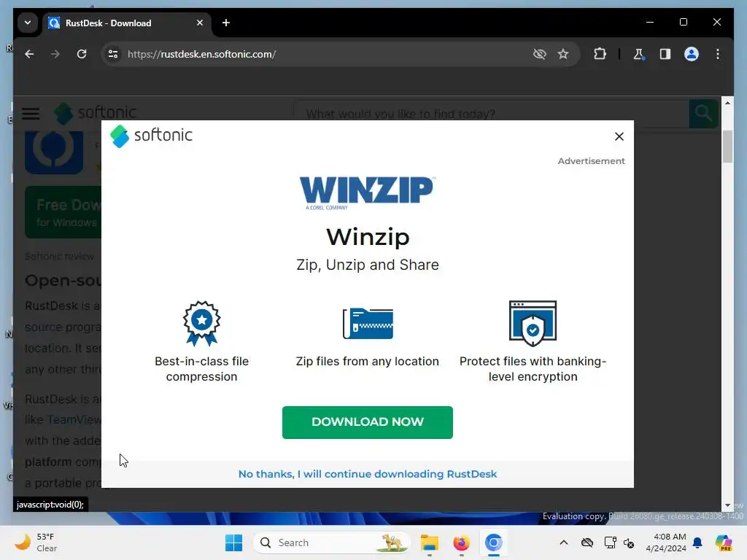Close the RustDesk - Download tab
This screenshot has height=560, width=747.
tap(200, 23)
